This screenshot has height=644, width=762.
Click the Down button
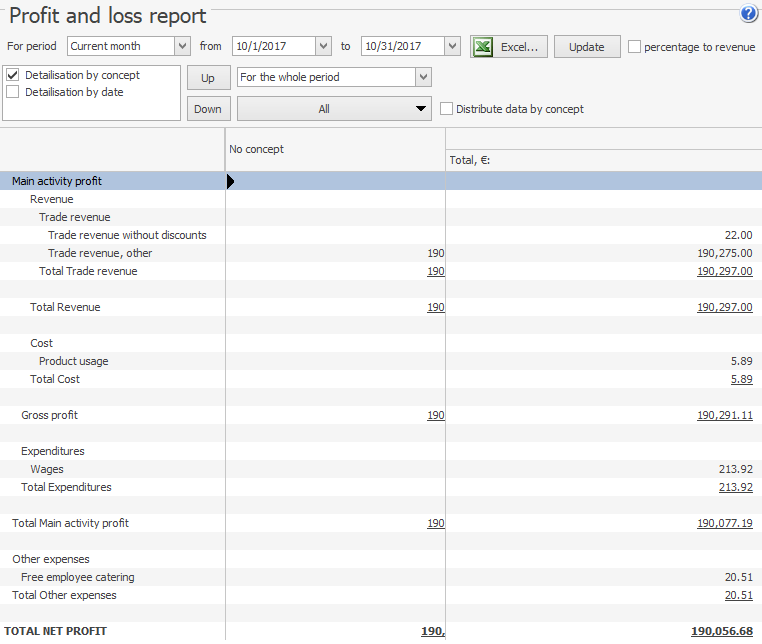pos(208,109)
